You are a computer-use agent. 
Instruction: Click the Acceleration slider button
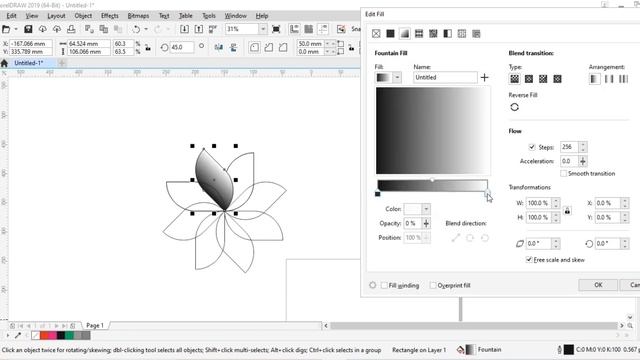point(583,161)
